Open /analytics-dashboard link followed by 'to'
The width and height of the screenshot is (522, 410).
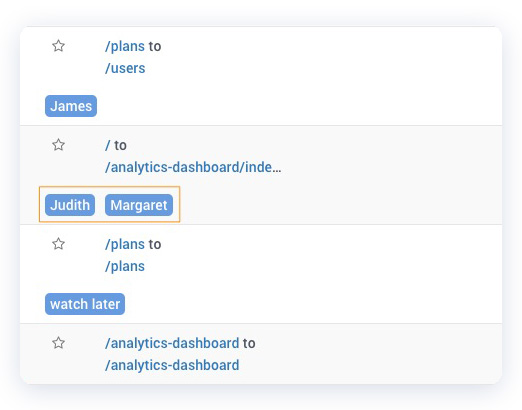pos(172,343)
